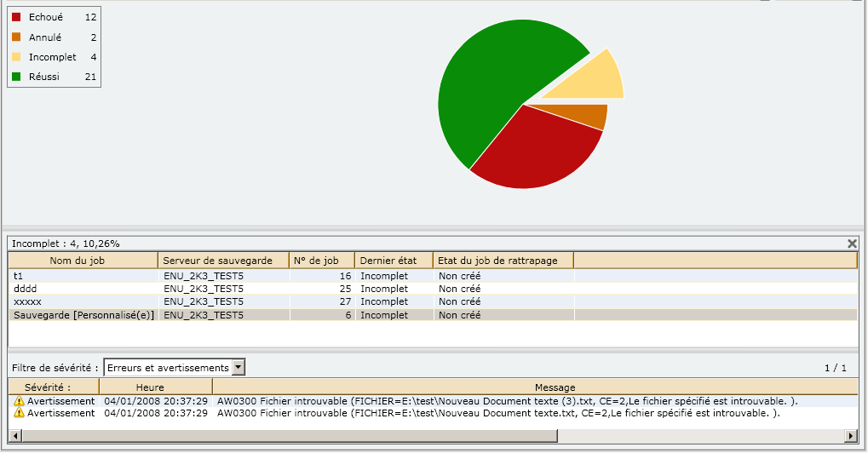Sort by Serveur de sauvegarde column
The height and width of the screenshot is (453, 868).
tap(223, 261)
